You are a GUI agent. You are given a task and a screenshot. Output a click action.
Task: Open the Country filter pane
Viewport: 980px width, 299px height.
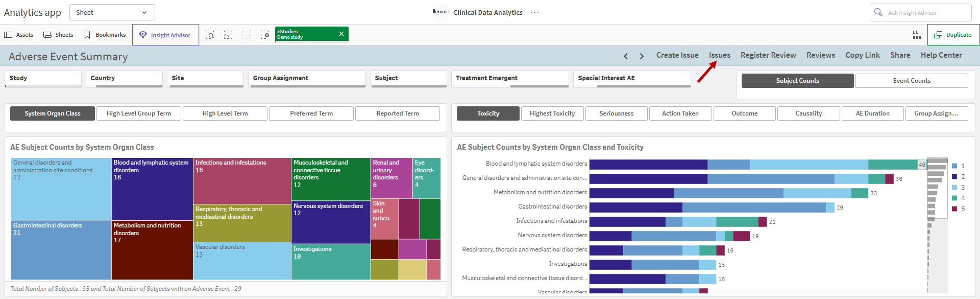(124, 79)
